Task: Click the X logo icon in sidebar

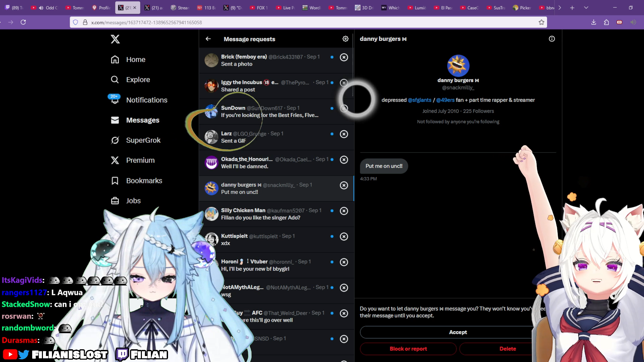Action: 115,39
